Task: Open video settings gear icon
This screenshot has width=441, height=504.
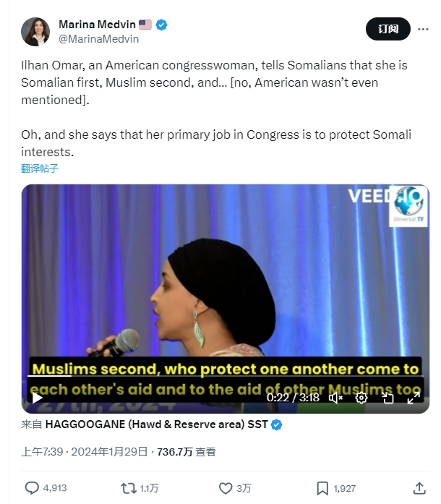Action: (x=361, y=398)
